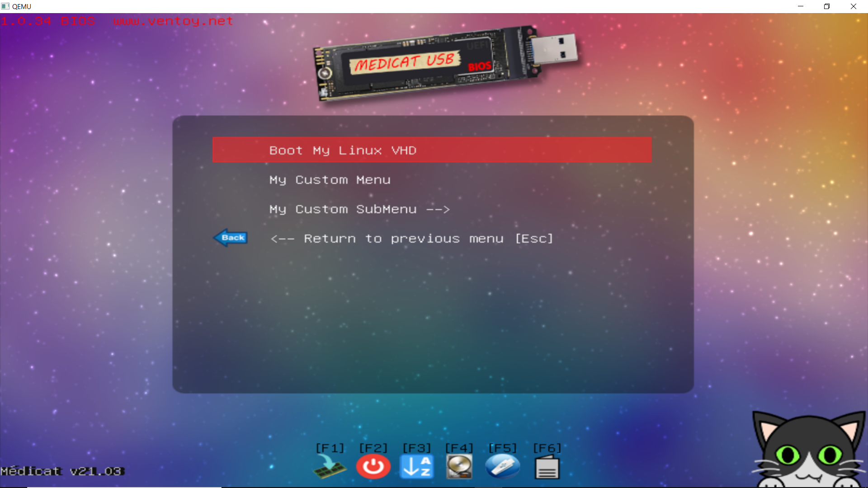Restore down the QEMU window
The image size is (868, 488).
tap(827, 6)
